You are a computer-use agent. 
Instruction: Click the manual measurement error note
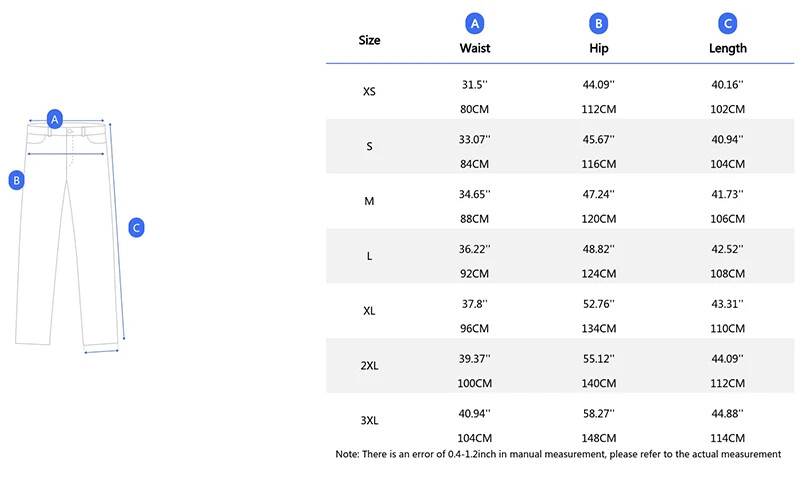pyautogui.click(x=558, y=454)
